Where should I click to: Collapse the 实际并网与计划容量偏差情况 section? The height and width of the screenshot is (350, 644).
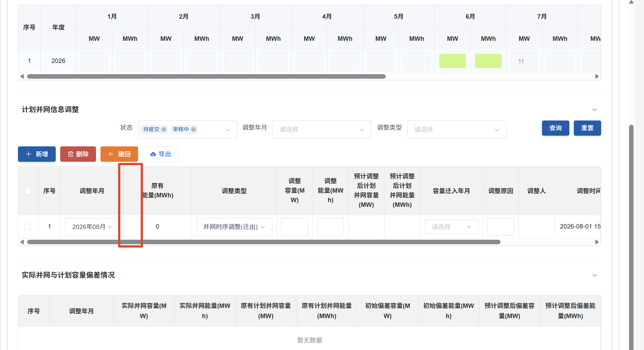(594, 275)
